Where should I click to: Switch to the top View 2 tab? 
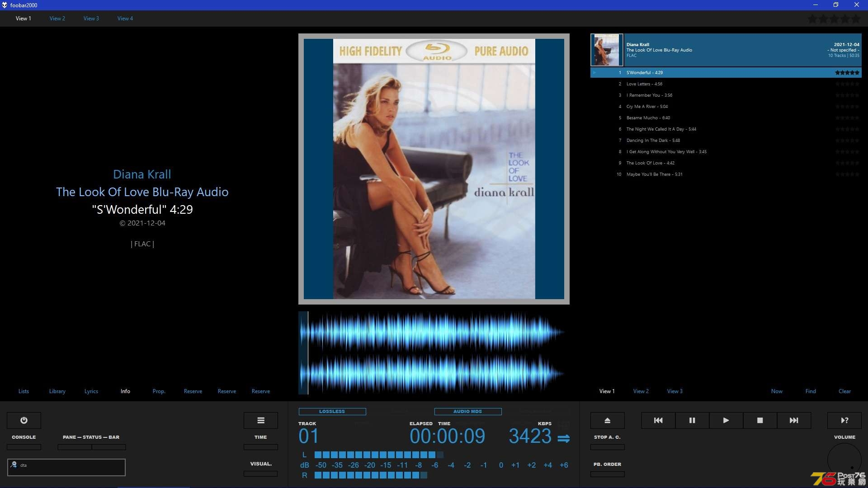pyautogui.click(x=57, y=19)
